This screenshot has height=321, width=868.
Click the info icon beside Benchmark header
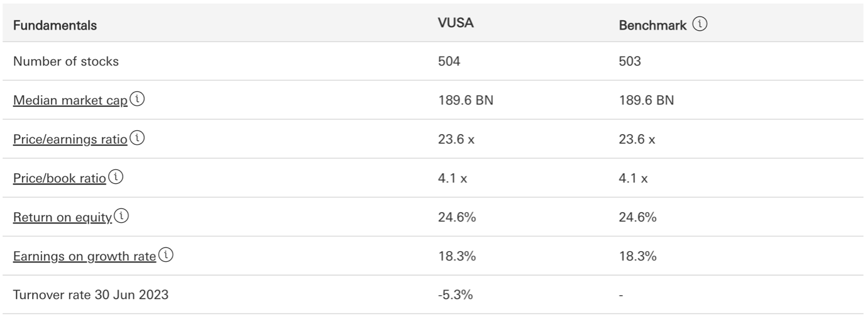(699, 25)
